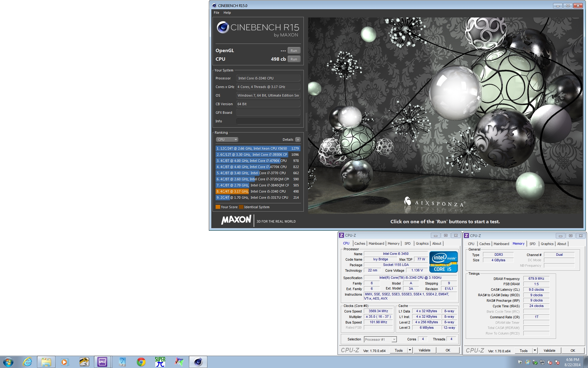This screenshot has height=368, width=588.
Task: Run the CPU benchmark
Action: [x=294, y=59]
